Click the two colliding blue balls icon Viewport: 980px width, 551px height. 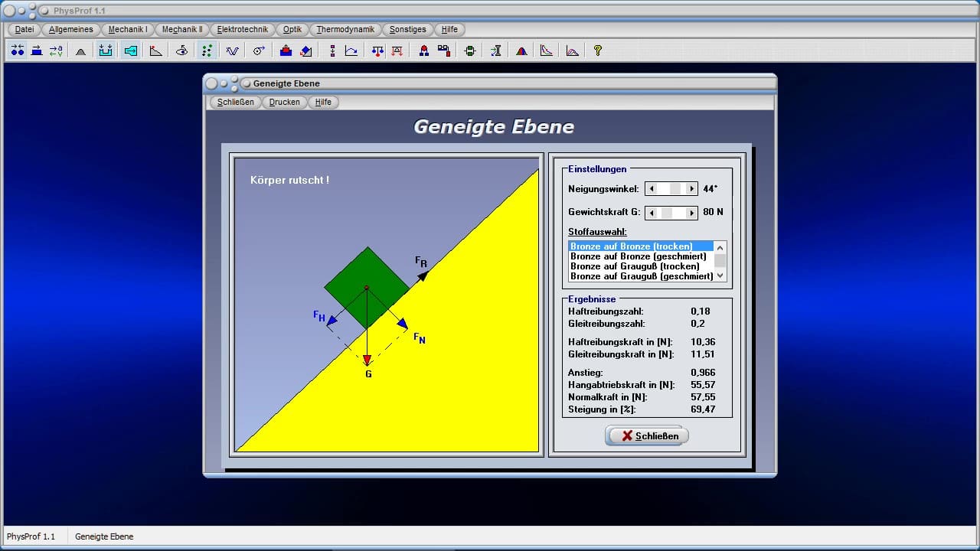click(17, 51)
